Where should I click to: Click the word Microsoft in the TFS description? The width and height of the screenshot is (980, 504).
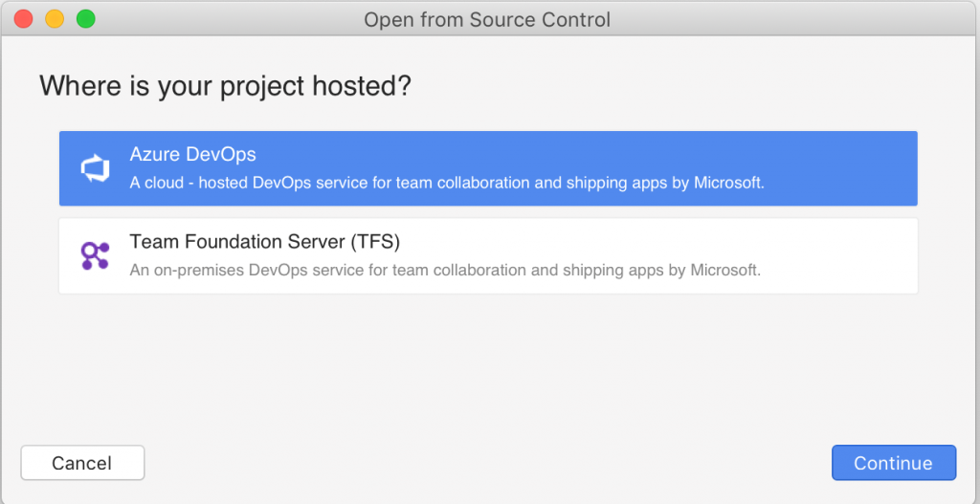tap(724, 271)
